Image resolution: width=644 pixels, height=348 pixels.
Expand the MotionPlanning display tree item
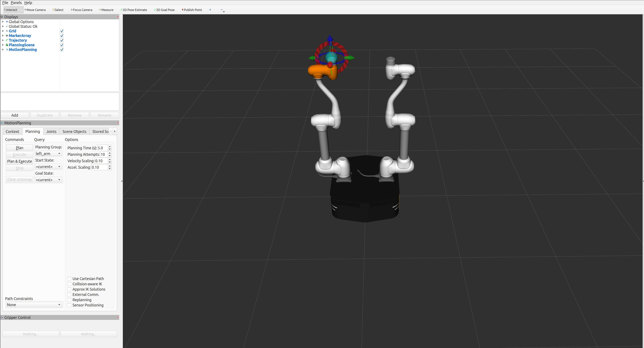[3, 50]
